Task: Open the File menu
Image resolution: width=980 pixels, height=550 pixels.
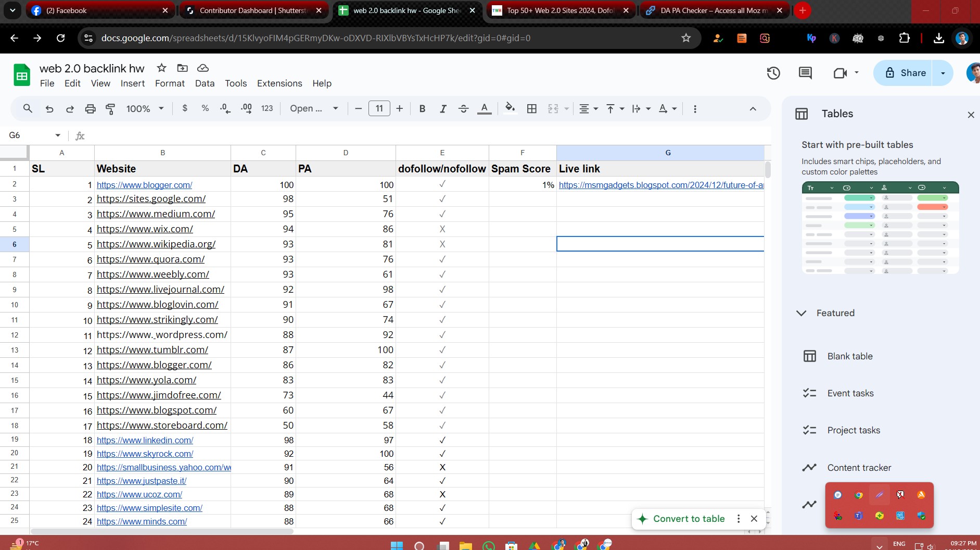Action: tap(47, 83)
